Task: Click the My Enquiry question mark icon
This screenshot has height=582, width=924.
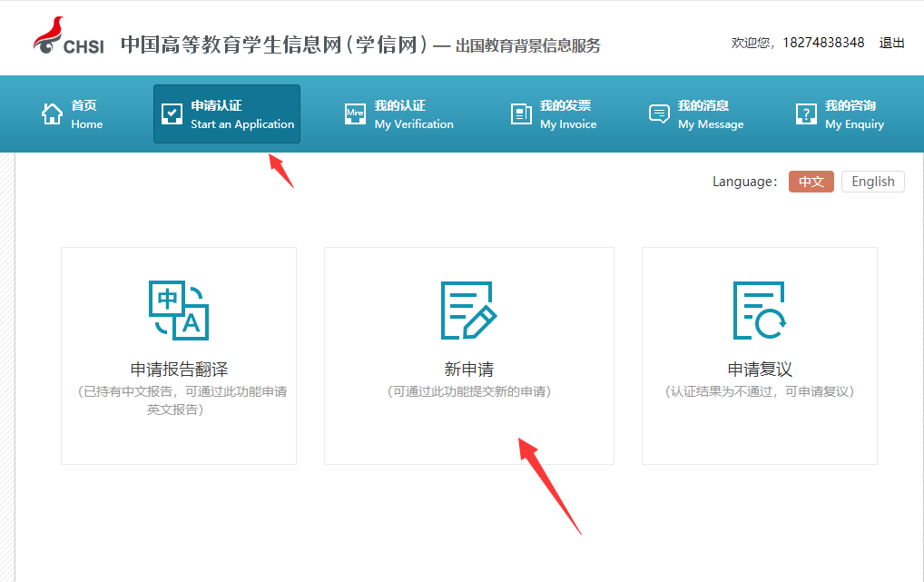Action: (806, 114)
